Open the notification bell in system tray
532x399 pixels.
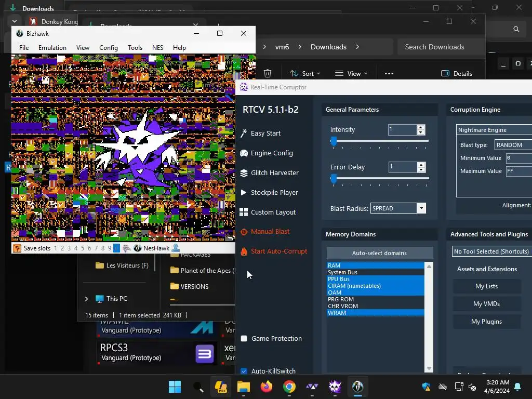(x=518, y=387)
